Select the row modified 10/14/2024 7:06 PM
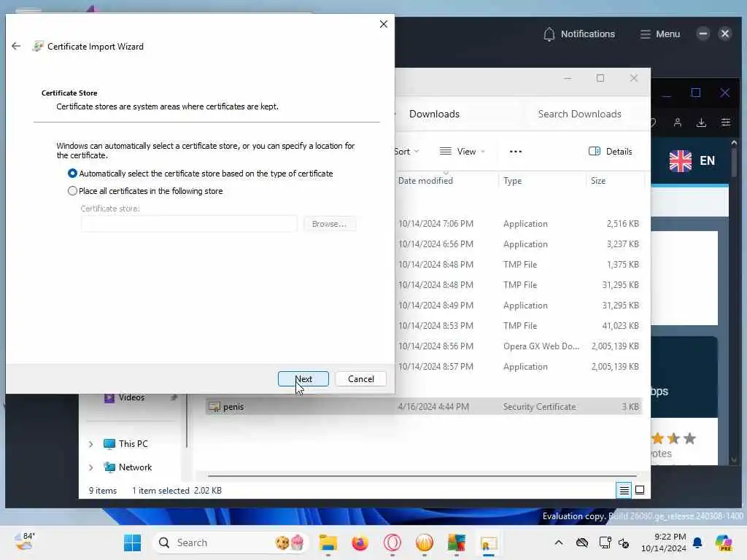747x560 pixels. pos(519,223)
